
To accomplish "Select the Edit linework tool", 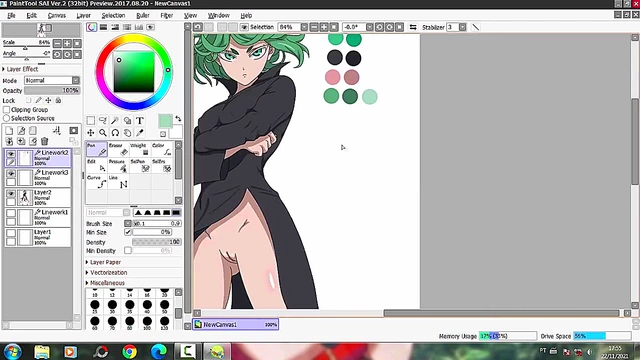I will point(97,166).
